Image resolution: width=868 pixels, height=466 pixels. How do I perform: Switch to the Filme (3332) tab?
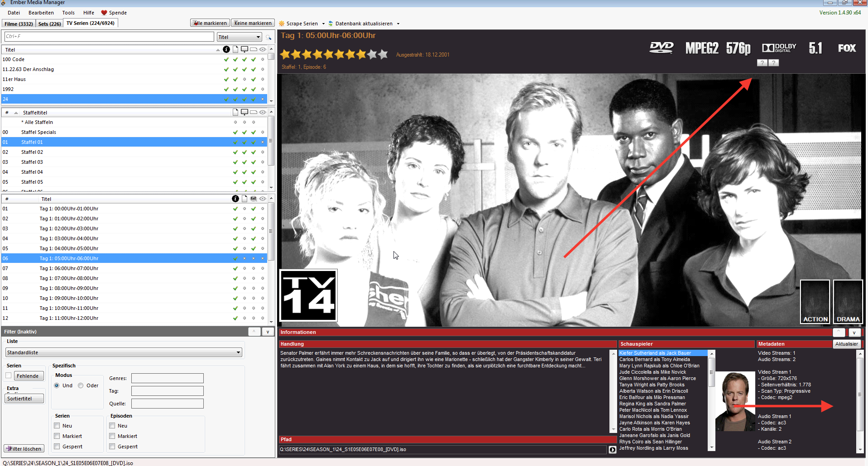pos(19,24)
